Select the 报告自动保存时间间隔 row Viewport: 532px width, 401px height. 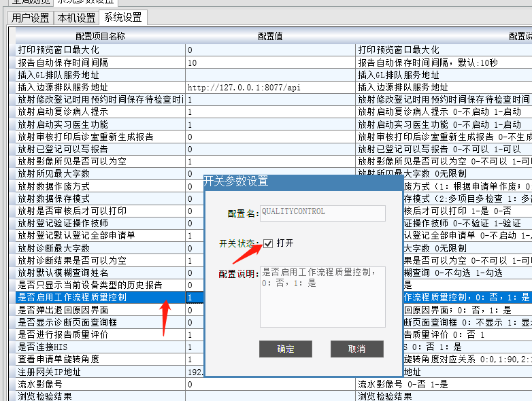point(100,63)
